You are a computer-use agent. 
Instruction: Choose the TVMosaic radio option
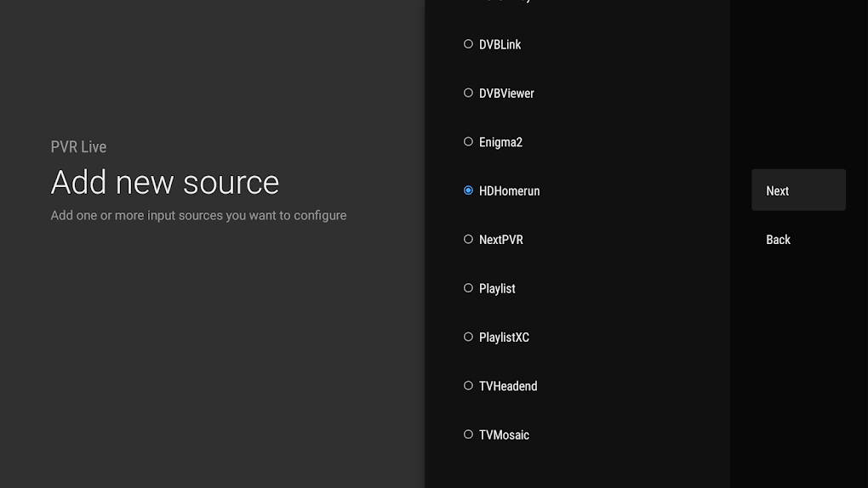coord(468,434)
